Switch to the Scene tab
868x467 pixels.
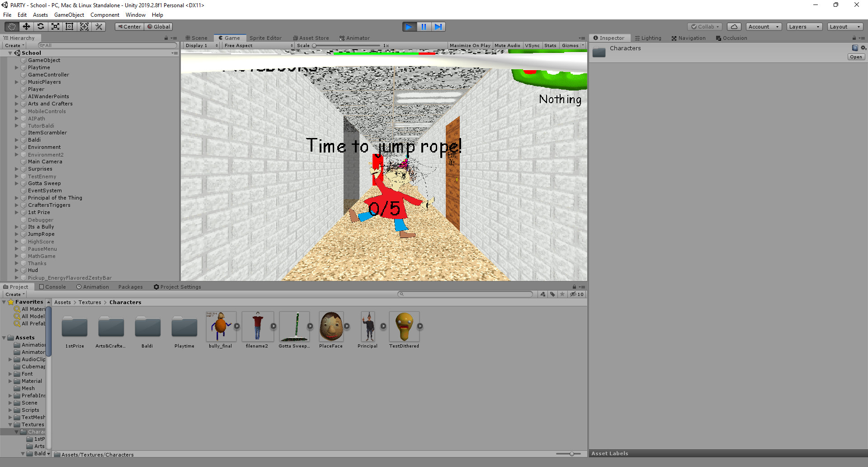197,38
